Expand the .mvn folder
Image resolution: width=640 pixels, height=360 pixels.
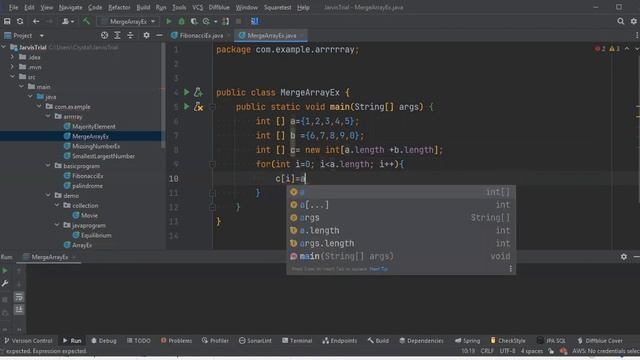click(x=13, y=67)
